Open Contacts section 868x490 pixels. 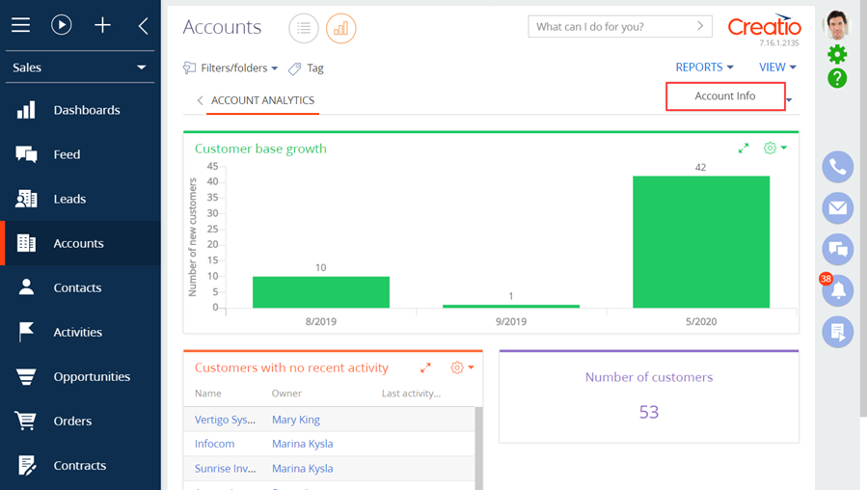pyautogui.click(x=80, y=287)
